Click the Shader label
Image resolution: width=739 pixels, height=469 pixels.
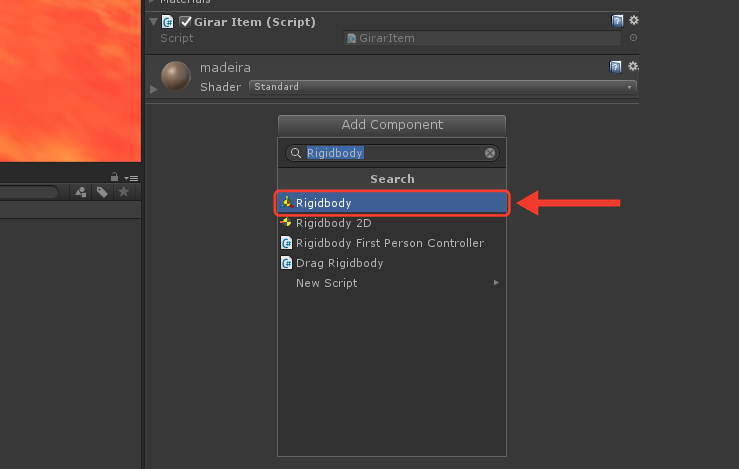[x=221, y=87]
